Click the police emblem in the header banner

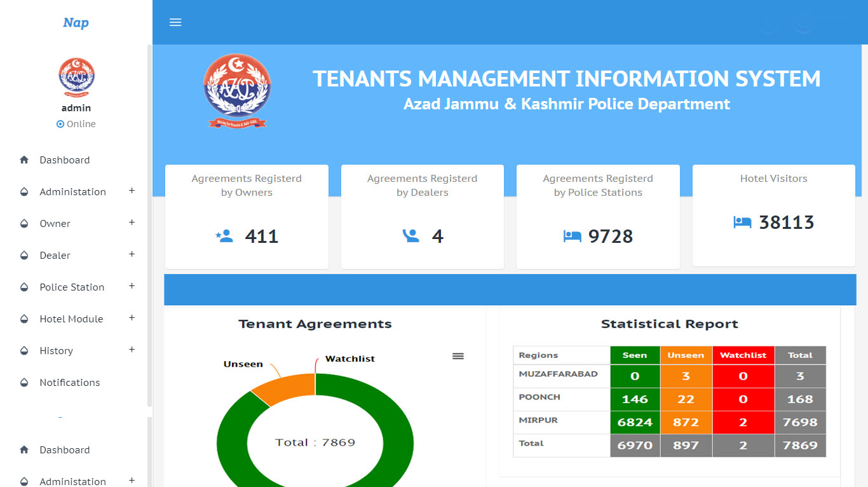237,90
